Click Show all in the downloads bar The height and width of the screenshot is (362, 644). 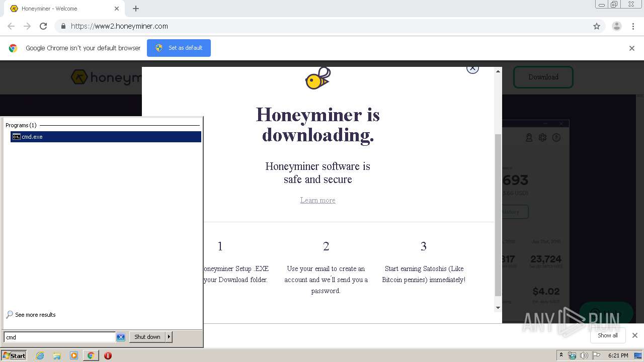tap(608, 335)
